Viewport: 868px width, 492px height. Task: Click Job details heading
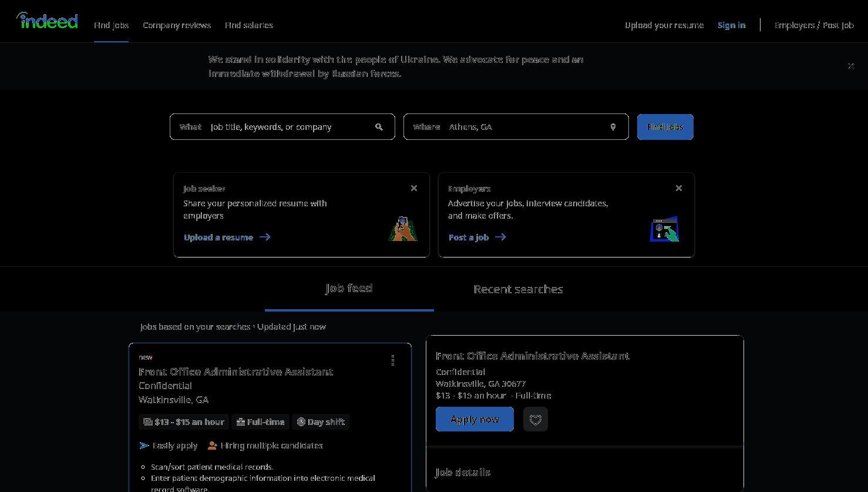463,472
